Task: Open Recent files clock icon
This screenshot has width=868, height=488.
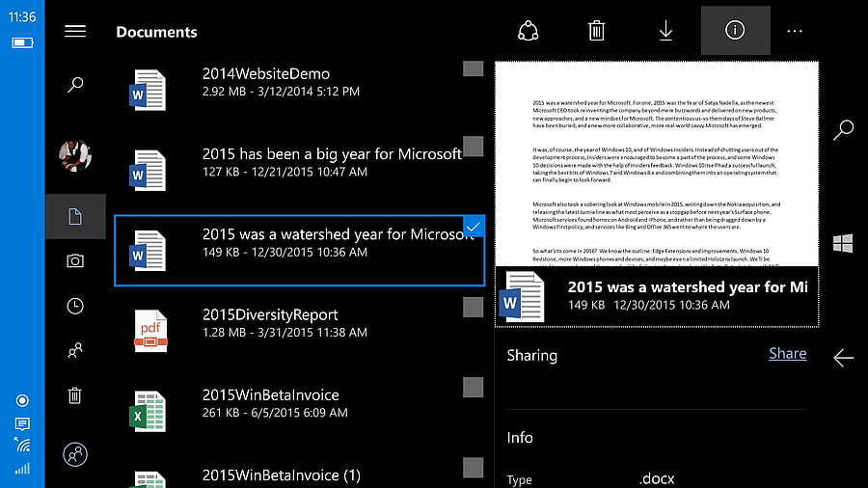Action: (75, 306)
